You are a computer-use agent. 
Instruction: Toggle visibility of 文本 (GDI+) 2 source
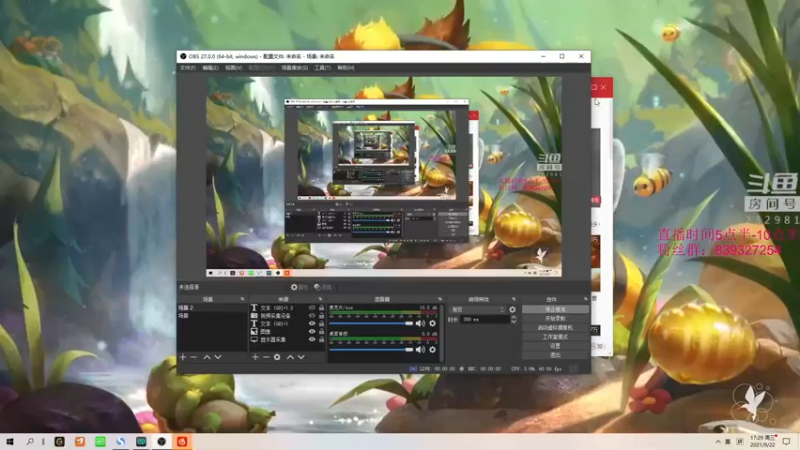coord(312,308)
